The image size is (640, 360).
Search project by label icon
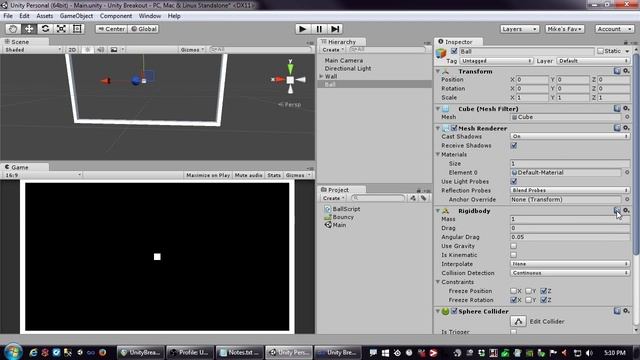point(424,198)
